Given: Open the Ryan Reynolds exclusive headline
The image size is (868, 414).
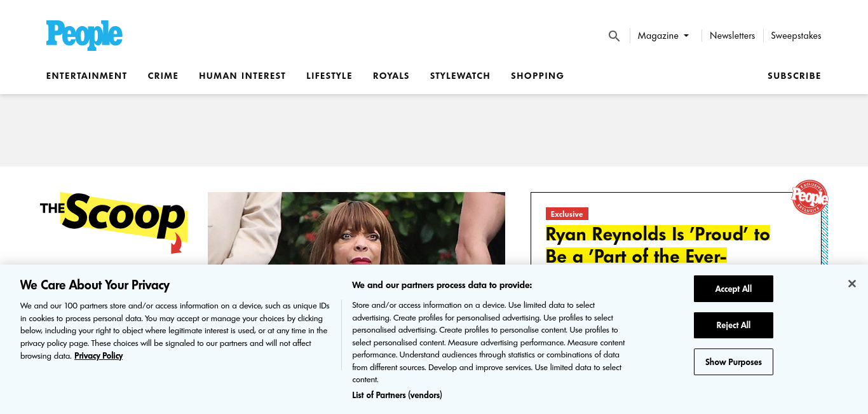Looking at the screenshot, I should pyautogui.click(x=658, y=245).
